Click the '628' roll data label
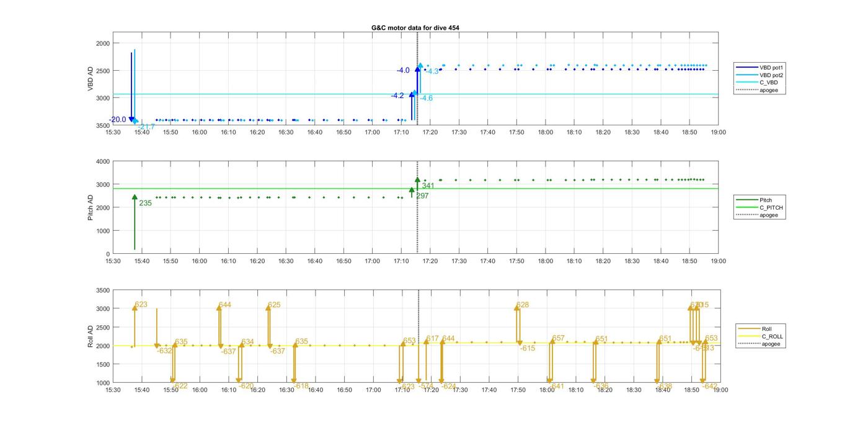The image size is (868, 430). (x=523, y=305)
